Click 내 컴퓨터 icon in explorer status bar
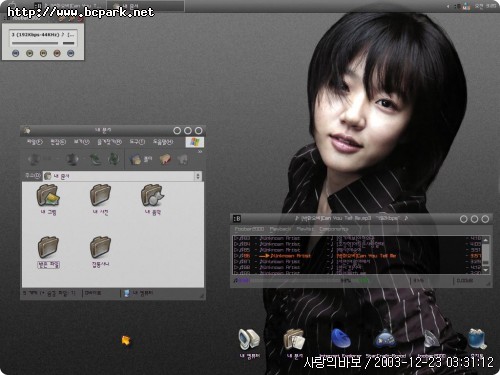Screen dimensions: 500x375 pos(127,293)
